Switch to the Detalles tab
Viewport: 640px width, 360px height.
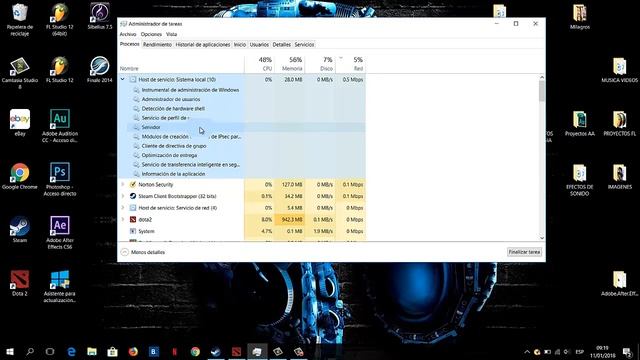[282, 44]
